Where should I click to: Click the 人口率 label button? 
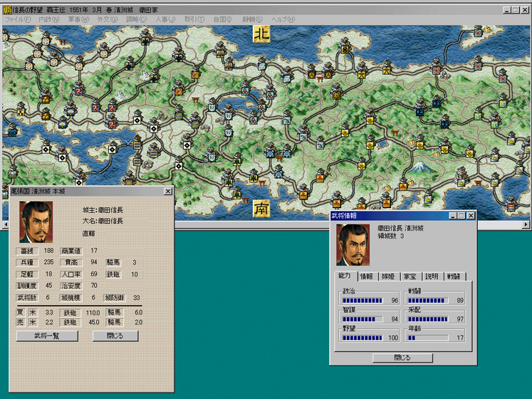coord(71,274)
